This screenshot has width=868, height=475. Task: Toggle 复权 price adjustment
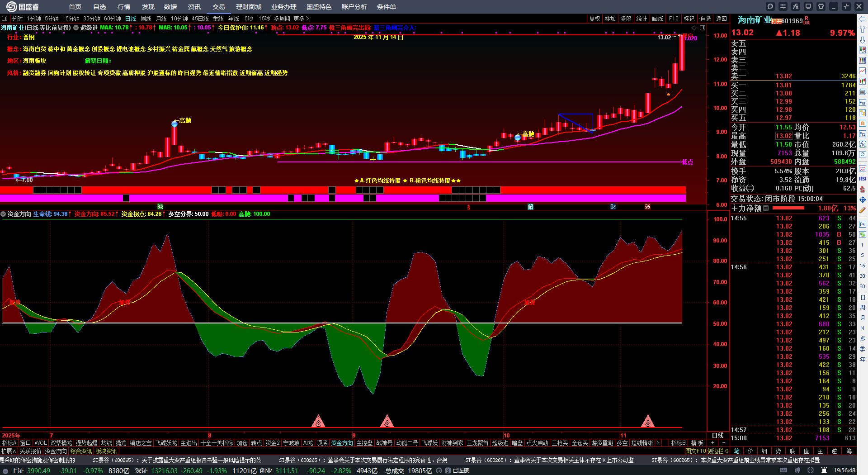point(594,19)
